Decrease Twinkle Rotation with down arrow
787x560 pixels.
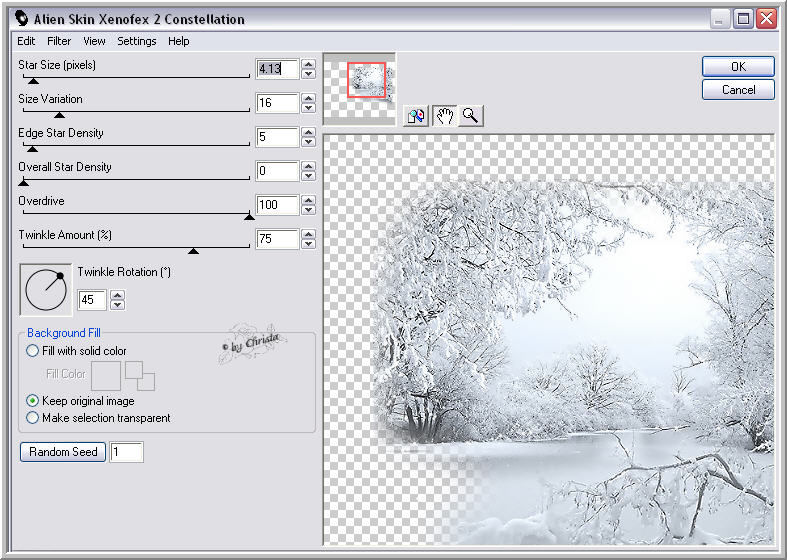click(x=117, y=305)
